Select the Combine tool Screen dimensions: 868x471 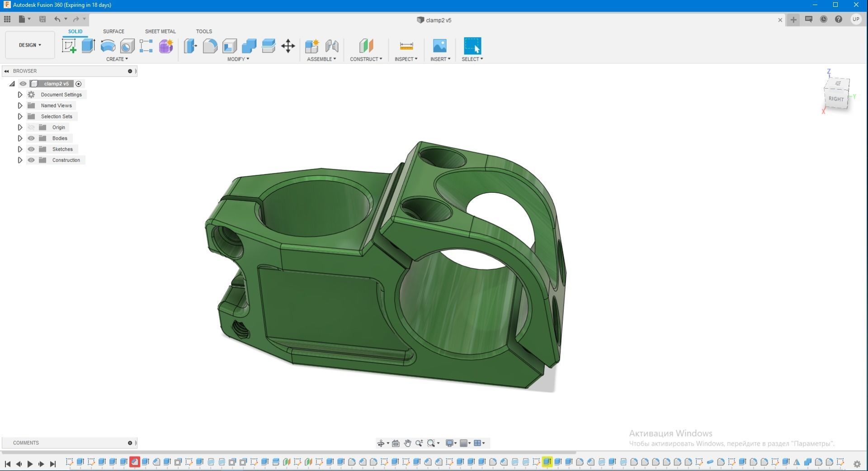[x=249, y=46]
